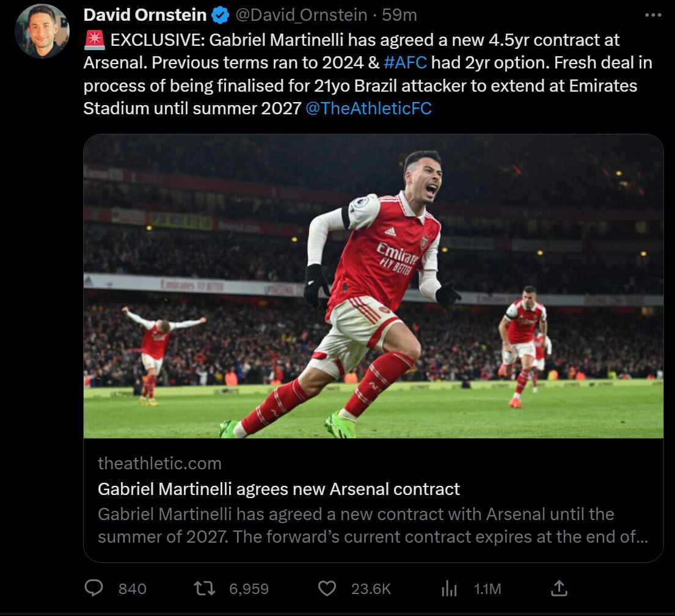Click the David Ornstein display name
Screen dimensions: 675x616
(x=145, y=14)
